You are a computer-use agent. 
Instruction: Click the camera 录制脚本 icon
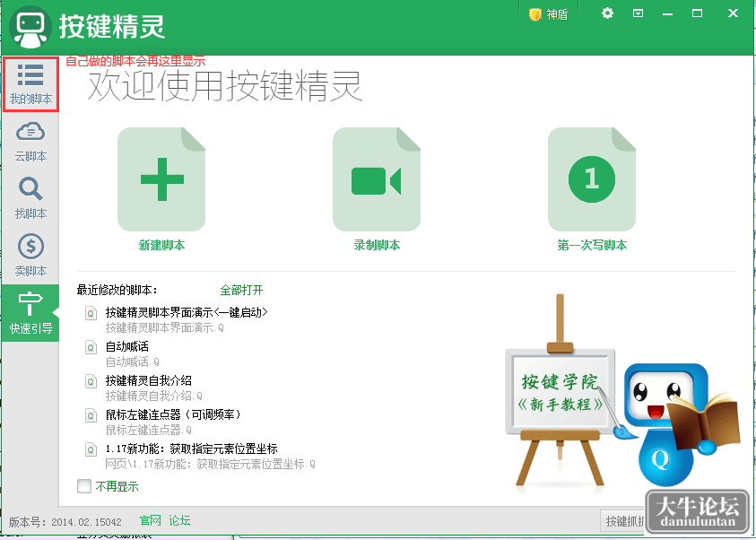coord(377,179)
